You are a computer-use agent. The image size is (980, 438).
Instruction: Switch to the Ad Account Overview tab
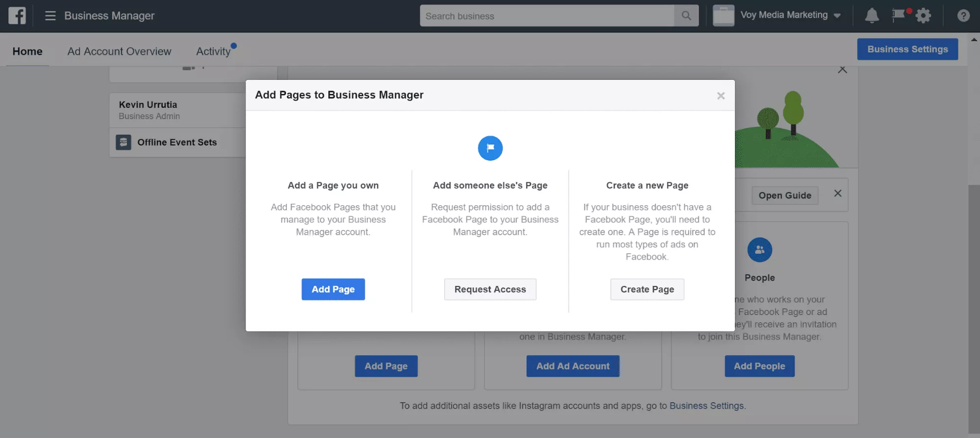[119, 51]
